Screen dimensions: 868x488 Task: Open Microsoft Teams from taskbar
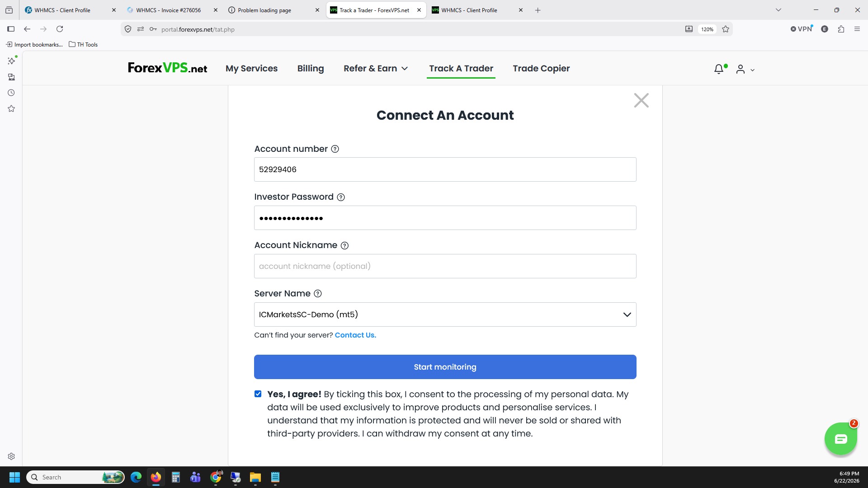[x=195, y=477]
